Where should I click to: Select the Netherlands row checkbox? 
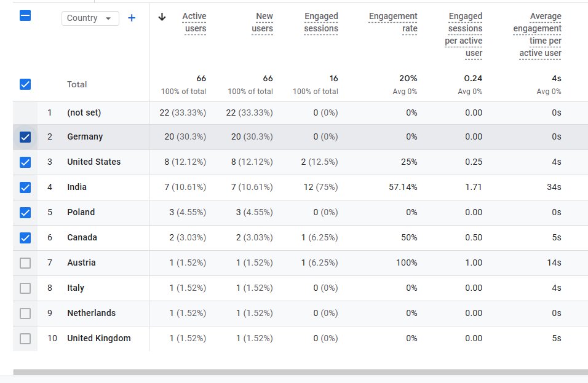[x=25, y=314]
